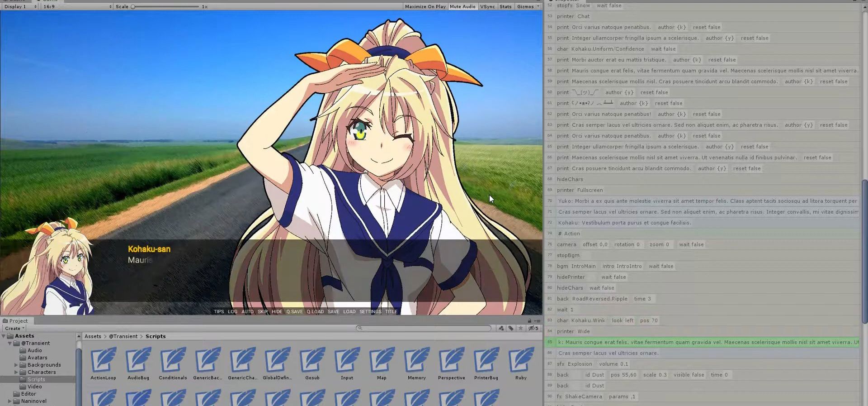This screenshot has height=406, width=868.
Task: Click Q.SAVE in the game control bar
Action: point(294,311)
